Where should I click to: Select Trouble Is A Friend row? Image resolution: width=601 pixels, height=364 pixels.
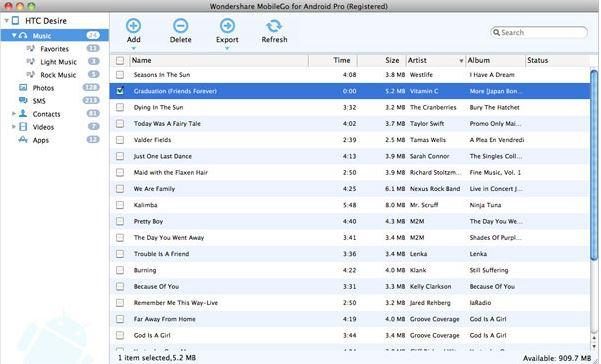click(x=350, y=254)
